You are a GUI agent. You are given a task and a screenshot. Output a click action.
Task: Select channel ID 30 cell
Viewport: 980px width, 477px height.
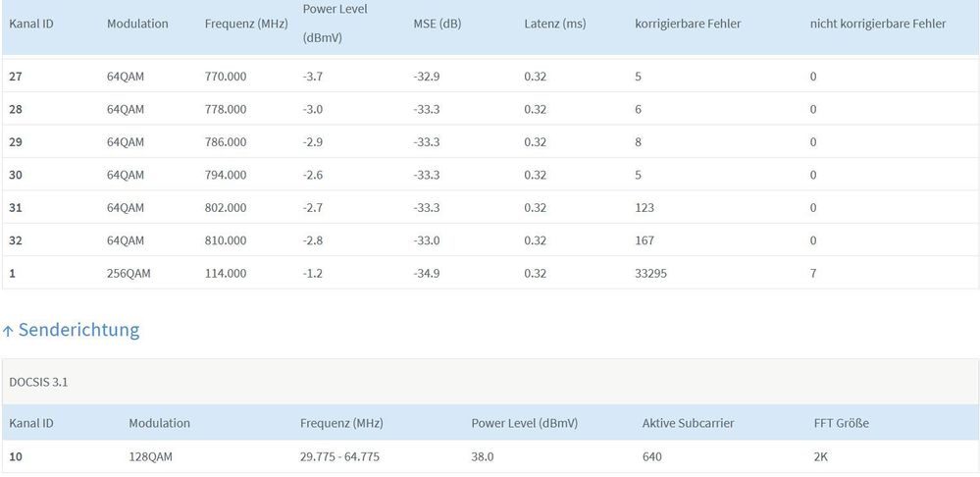click(x=16, y=175)
